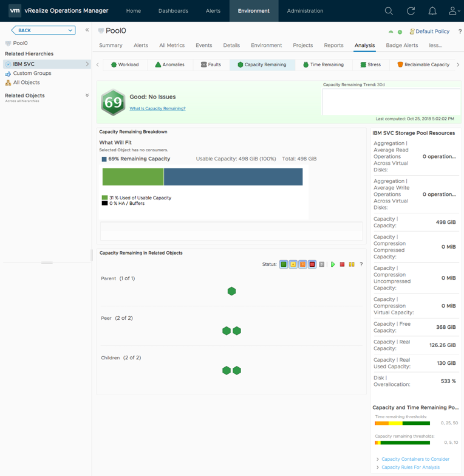
Task: Select the Anomalies badge tab
Action: tap(170, 64)
